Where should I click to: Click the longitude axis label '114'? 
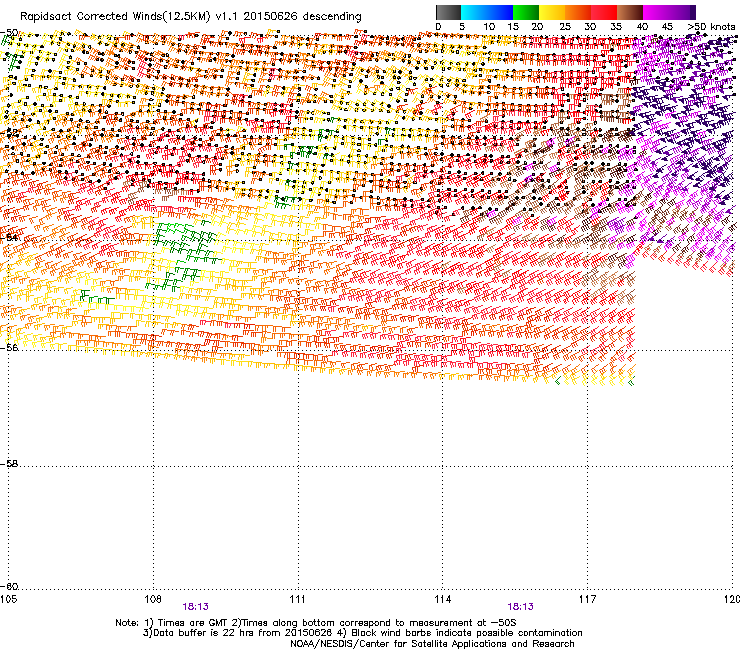tap(443, 599)
